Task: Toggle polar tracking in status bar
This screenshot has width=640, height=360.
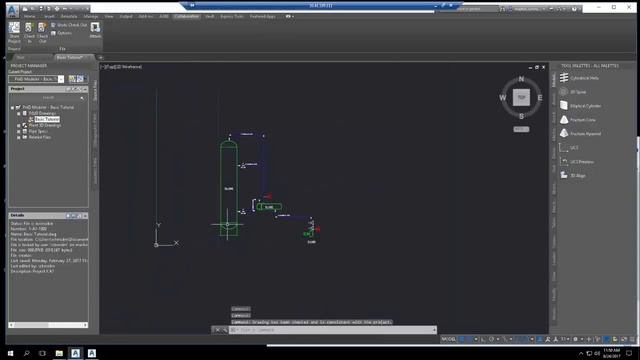Action: click(491, 339)
